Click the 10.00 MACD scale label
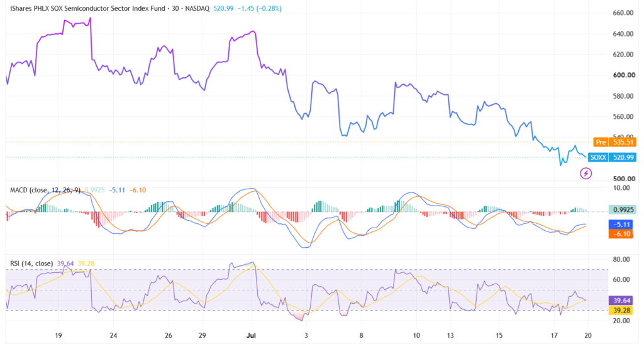The image size is (644, 349). coord(621,188)
